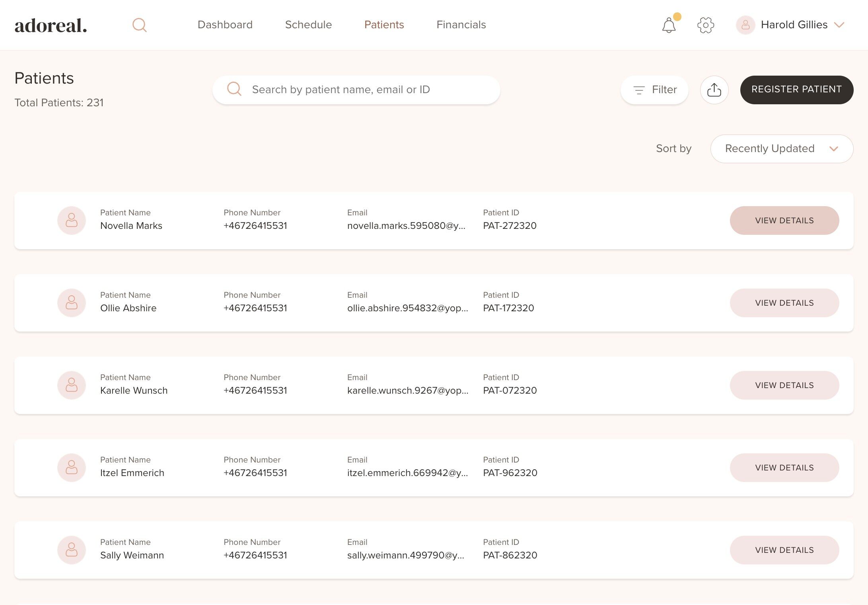This screenshot has height=605, width=868.
Task: Click the adoreal logo
Action: click(x=51, y=25)
